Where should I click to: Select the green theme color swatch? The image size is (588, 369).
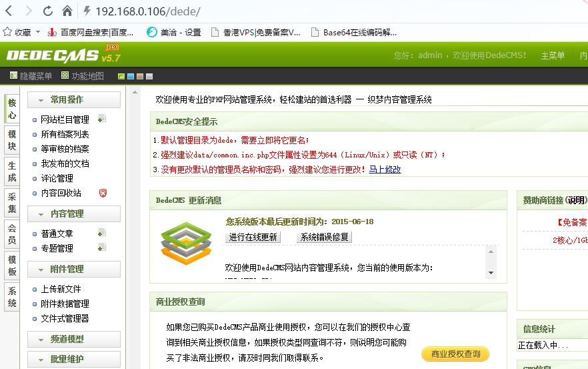(121, 77)
